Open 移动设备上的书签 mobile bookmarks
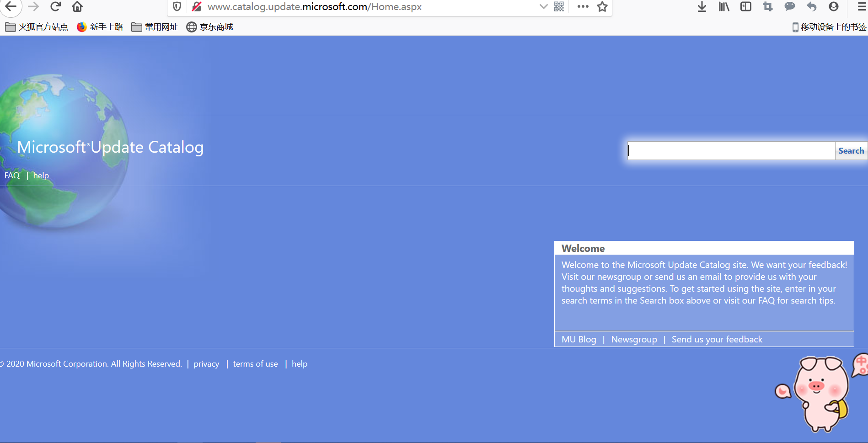The image size is (868, 443). click(829, 27)
